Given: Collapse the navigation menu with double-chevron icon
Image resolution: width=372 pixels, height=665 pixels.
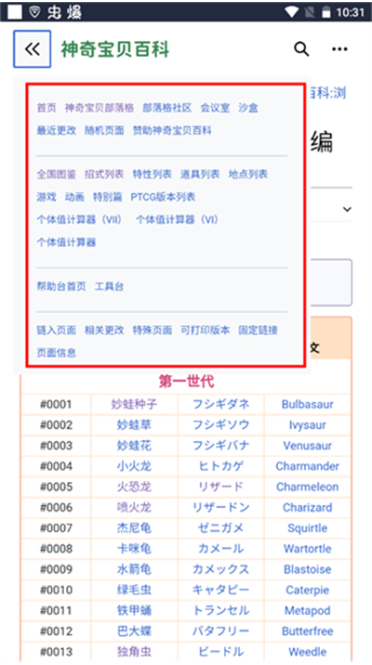Looking at the screenshot, I should pos(32,49).
